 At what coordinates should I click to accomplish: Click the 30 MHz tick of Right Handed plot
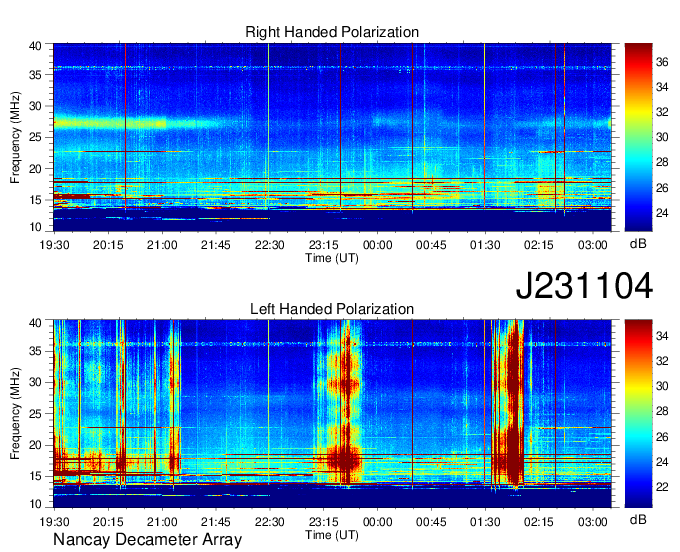35,106
